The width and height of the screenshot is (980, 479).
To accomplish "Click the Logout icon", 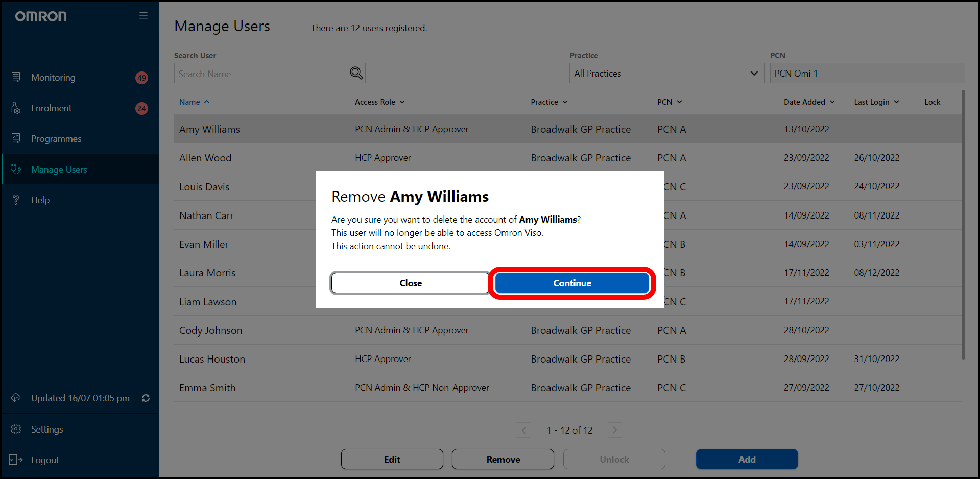I will pos(16,460).
